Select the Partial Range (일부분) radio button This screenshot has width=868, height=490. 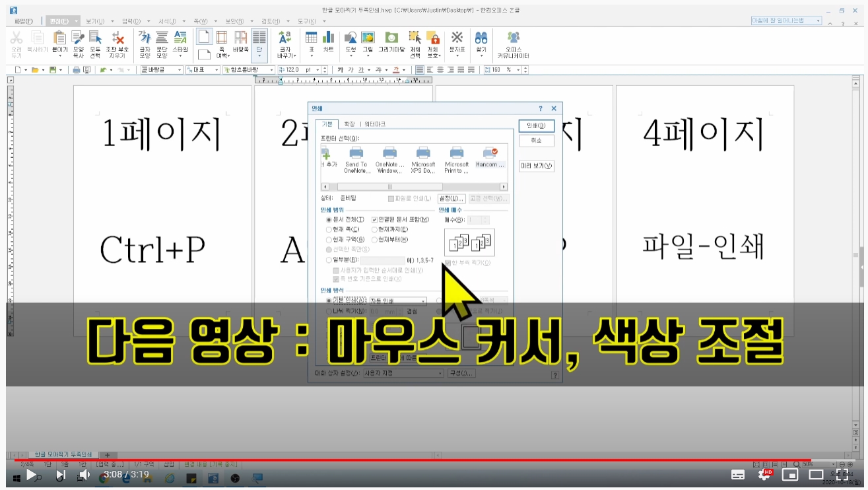tap(329, 260)
